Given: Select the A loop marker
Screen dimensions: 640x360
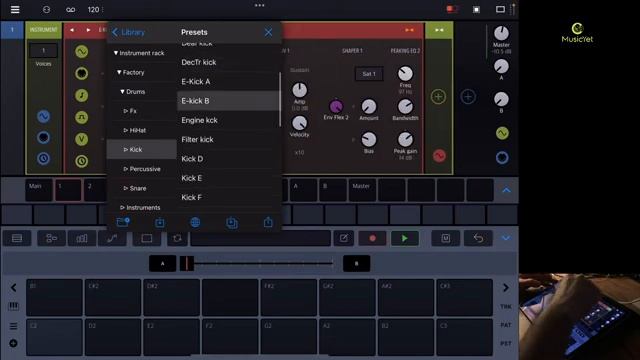Looking at the screenshot, I should coord(162,263).
